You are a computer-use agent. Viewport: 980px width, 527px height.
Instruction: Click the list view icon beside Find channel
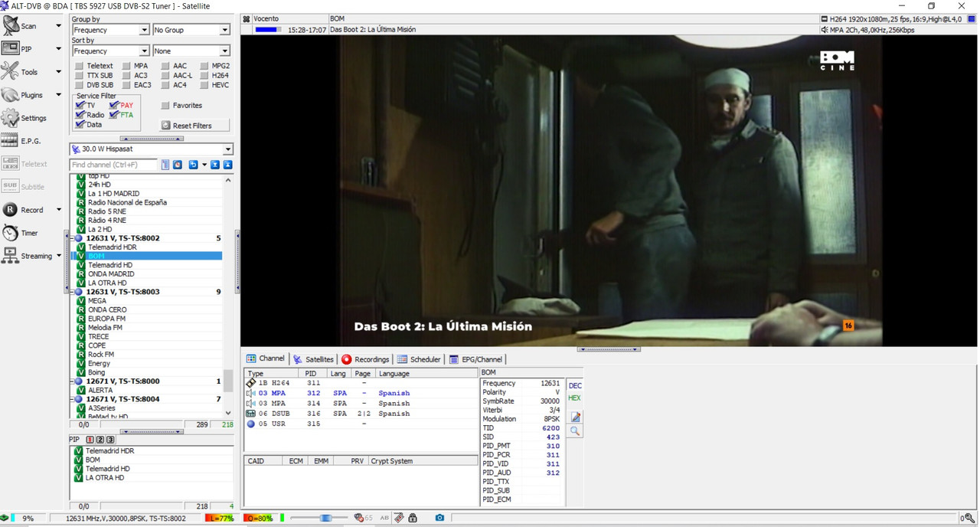(x=165, y=165)
